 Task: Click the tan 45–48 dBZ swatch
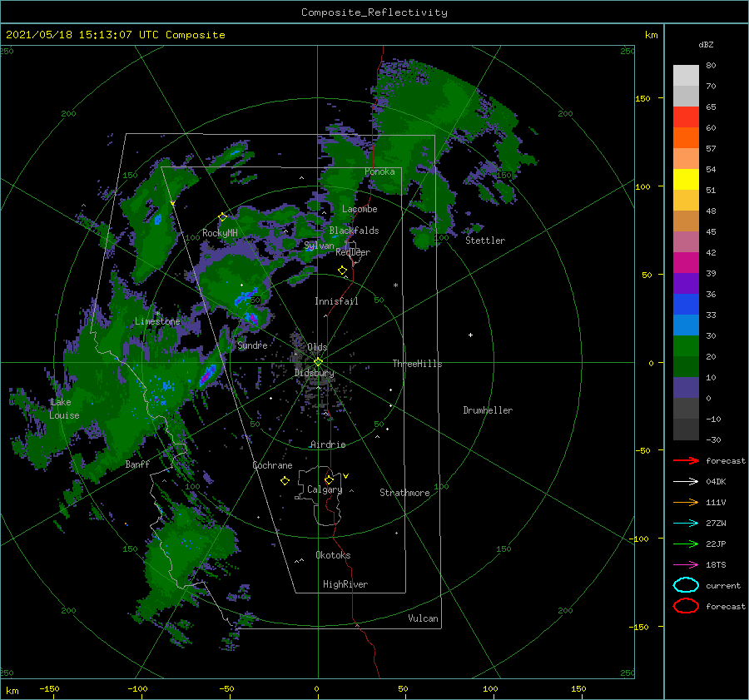click(x=686, y=221)
